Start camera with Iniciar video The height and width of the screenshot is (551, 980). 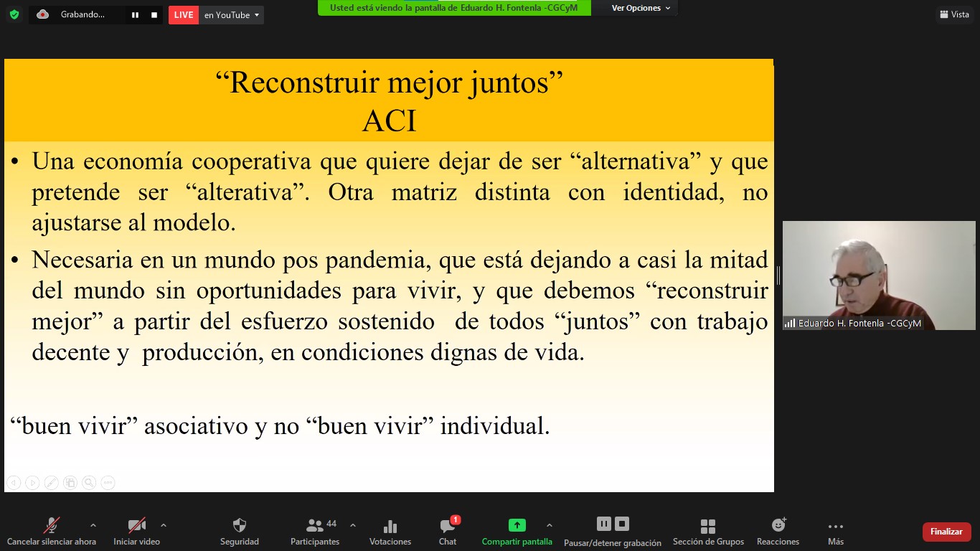(136, 532)
